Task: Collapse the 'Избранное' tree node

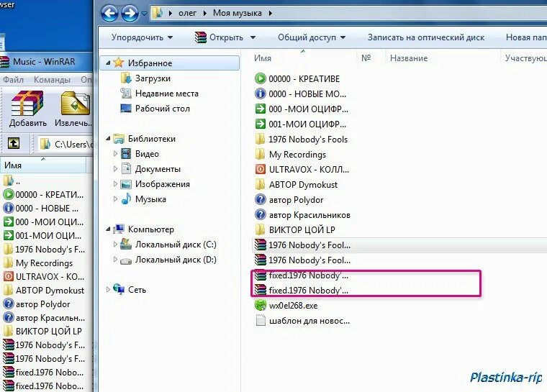Action: 108,63
